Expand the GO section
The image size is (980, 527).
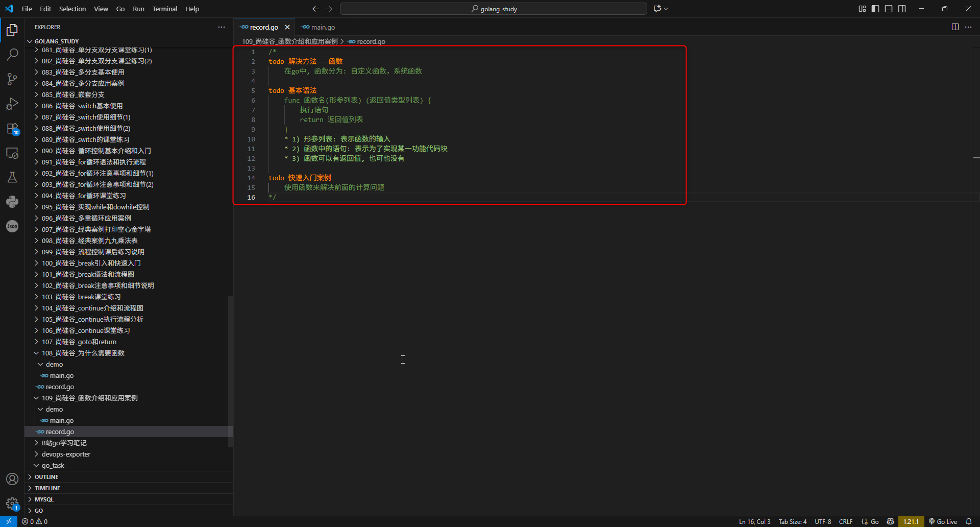click(x=129, y=511)
